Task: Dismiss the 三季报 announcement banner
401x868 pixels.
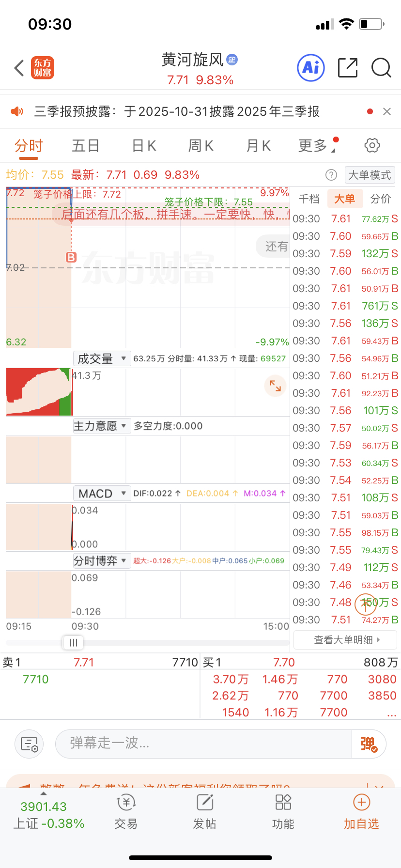Action: (386, 111)
